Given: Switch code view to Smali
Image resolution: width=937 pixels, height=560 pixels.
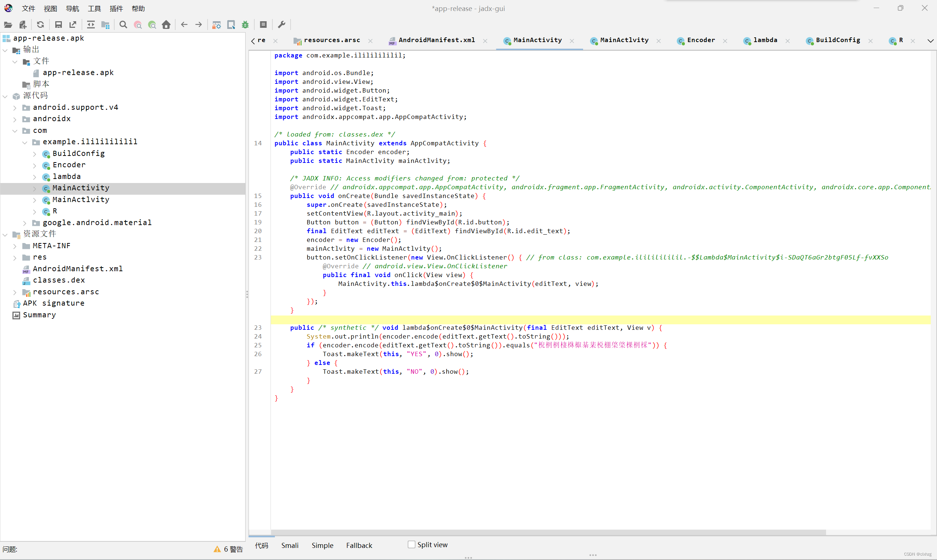Looking at the screenshot, I should coord(290,545).
